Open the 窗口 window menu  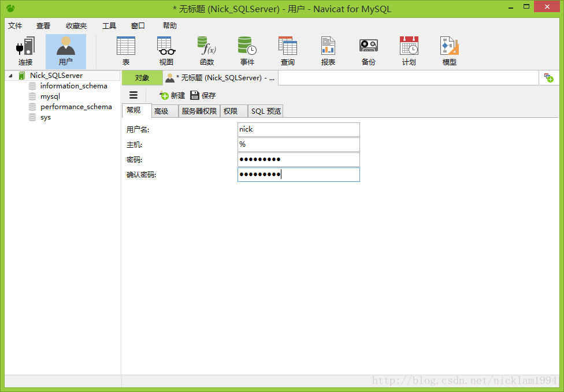tap(138, 25)
